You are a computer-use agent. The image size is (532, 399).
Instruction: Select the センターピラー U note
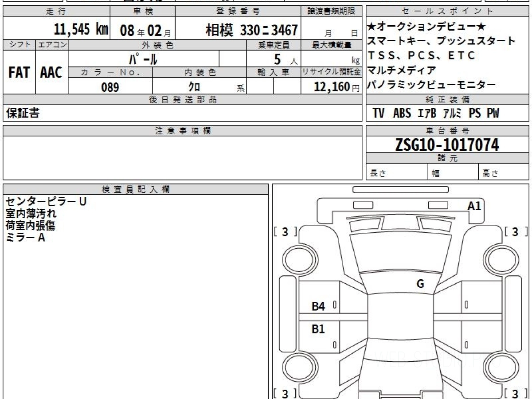pos(46,202)
